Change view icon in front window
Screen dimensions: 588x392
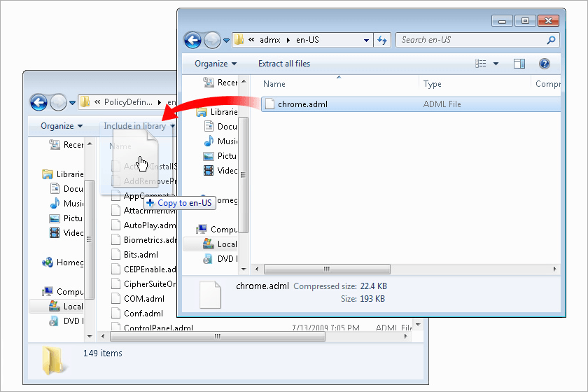[x=480, y=64]
